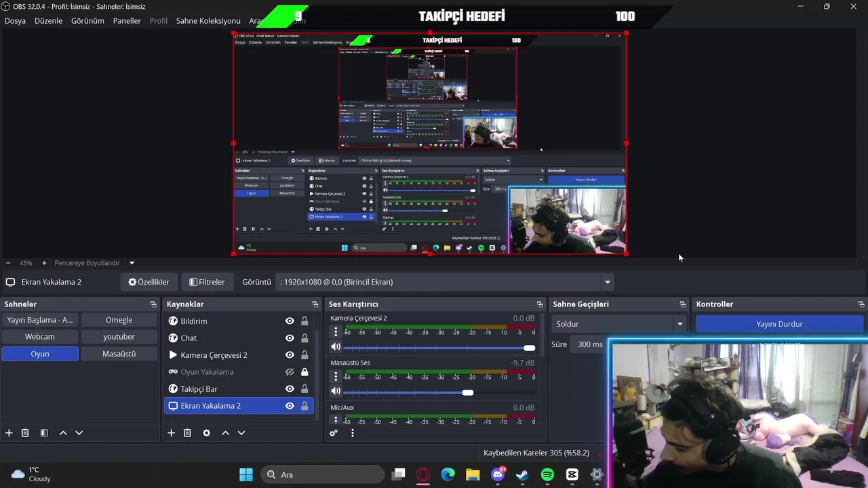
Task: Undock the Kaynaklar panel
Action: pos(315,304)
